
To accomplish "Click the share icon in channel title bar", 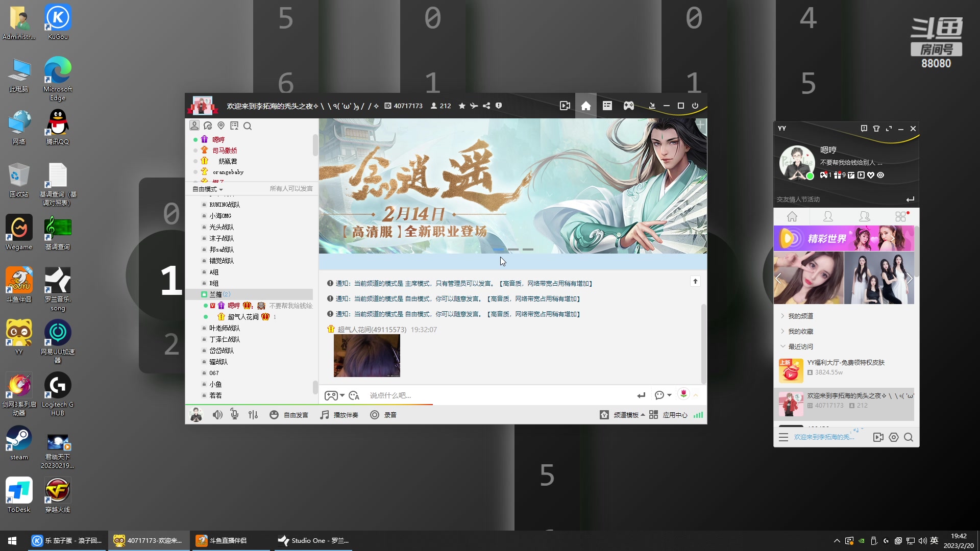I will 486,106.
